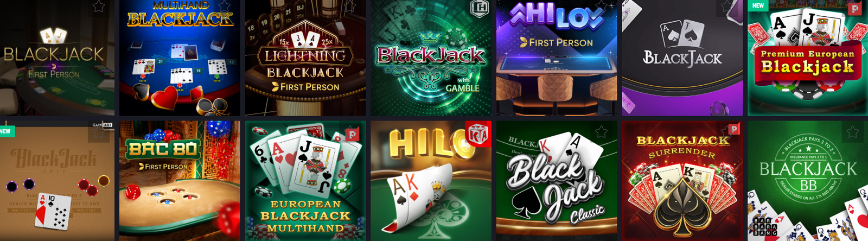Screen dimensions: 868x241
Task: Select the Black Jack Classic thumbnail
Action: point(557,181)
